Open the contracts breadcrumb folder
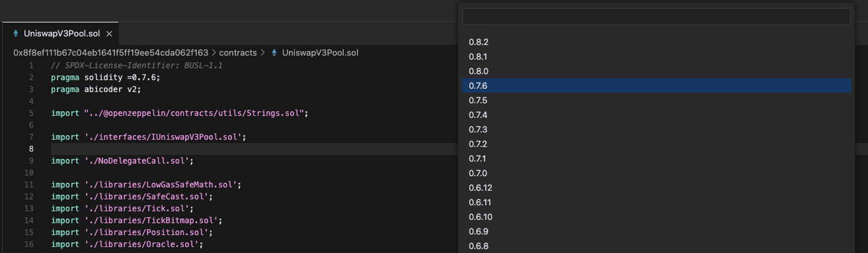The height and width of the screenshot is (253, 868). coord(238,52)
